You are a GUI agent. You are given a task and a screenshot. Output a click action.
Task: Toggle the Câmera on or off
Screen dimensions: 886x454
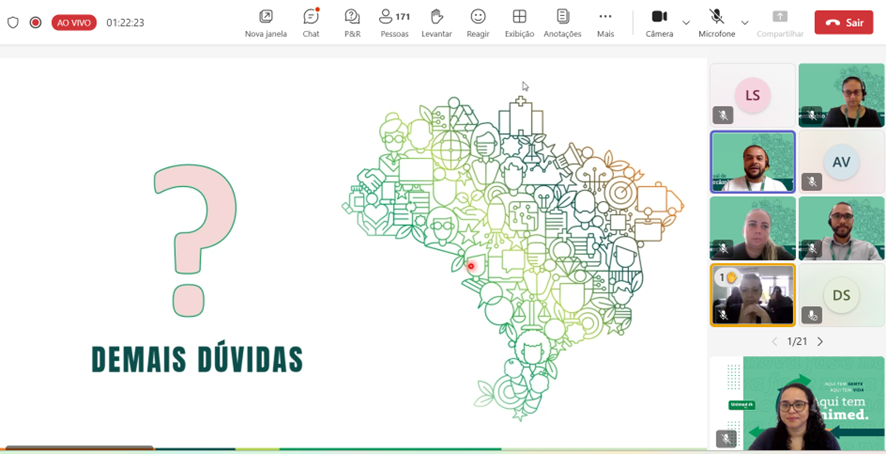tap(659, 22)
